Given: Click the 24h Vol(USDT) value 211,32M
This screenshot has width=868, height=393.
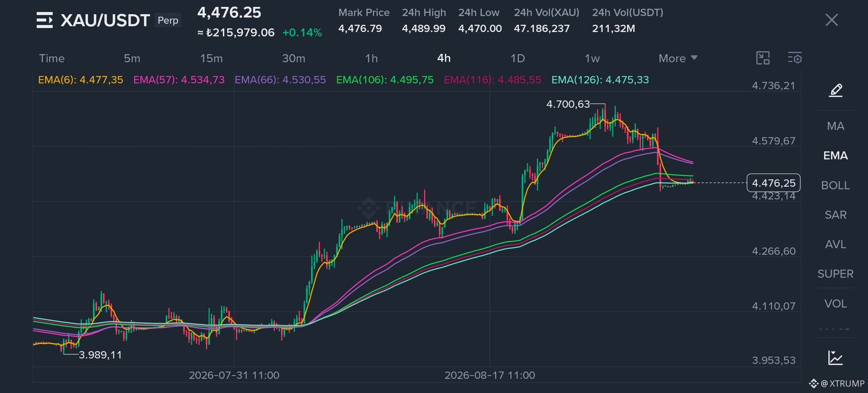Looking at the screenshot, I should point(614,28).
